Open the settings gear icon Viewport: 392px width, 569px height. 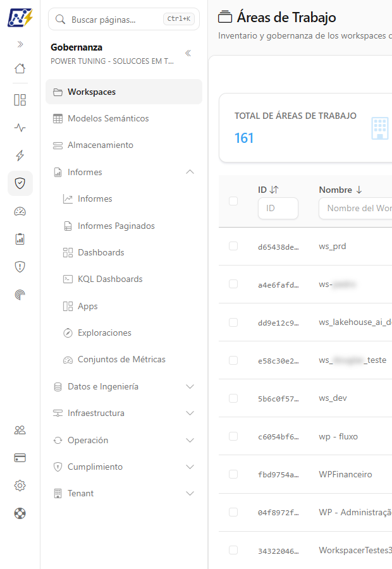pyautogui.click(x=20, y=486)
